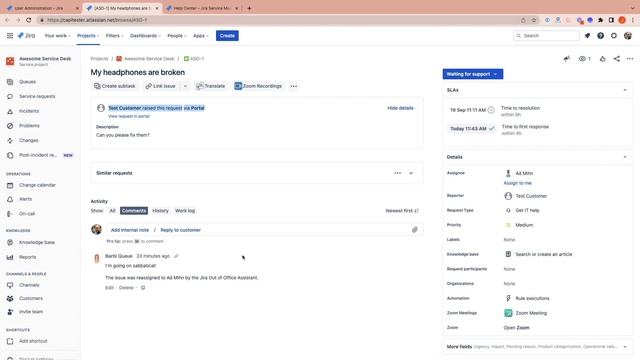Open Post-incident reviews in sidebar
This screenshot has height=360, width=640.
pos(38,155)
